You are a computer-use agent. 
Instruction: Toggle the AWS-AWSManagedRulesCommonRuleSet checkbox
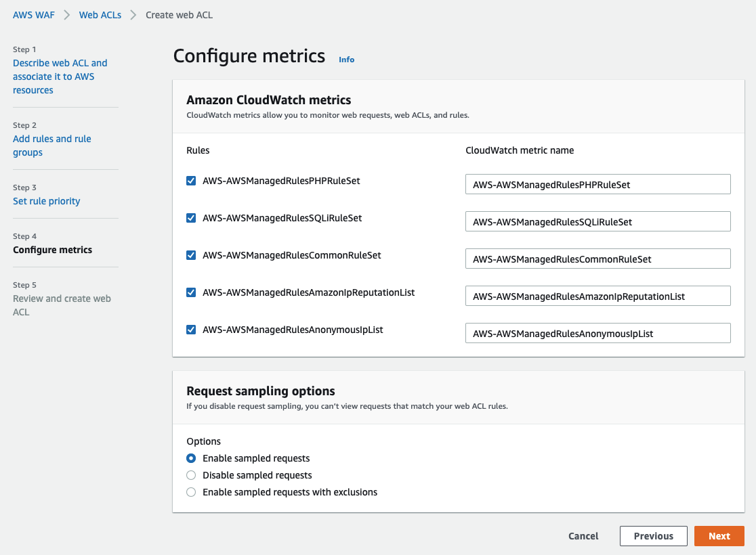pyautogui.click(x=191, y=255)
